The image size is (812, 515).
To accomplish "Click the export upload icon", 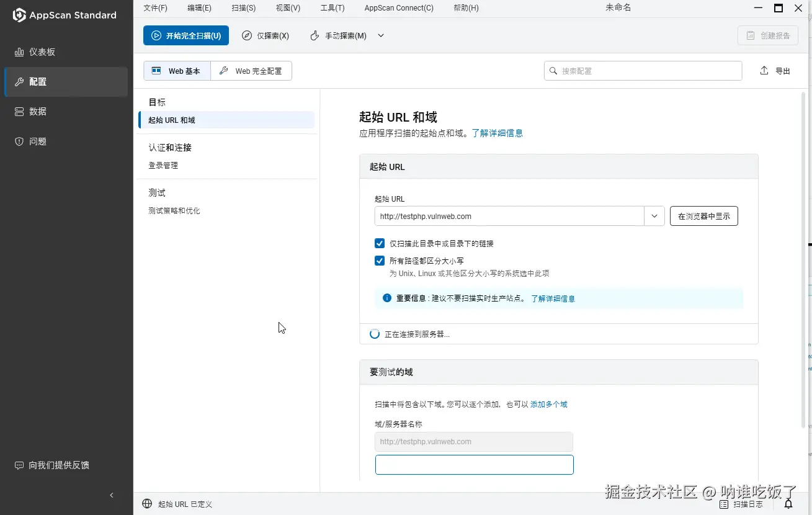I will [764, 71].
